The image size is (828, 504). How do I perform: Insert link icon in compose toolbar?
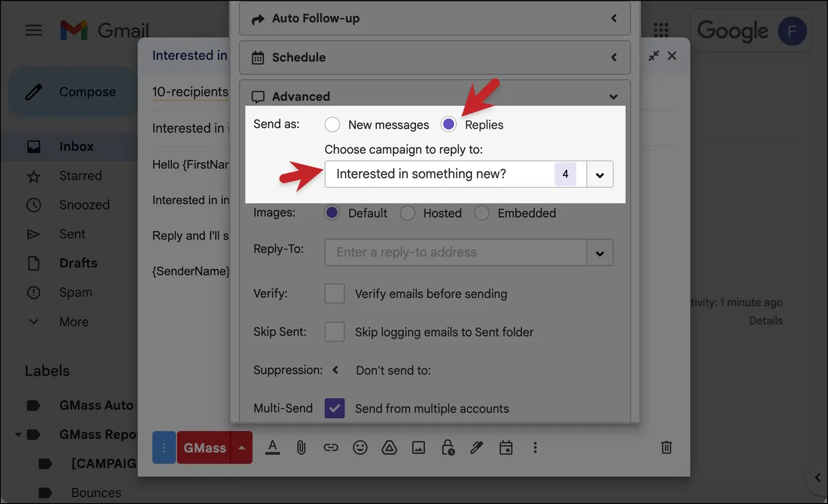tap(331, 447)
